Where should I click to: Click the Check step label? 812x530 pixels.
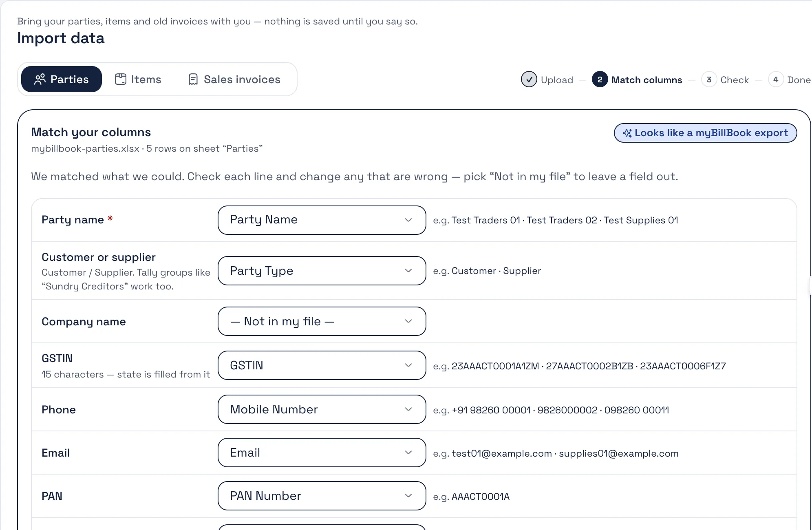(735, 80)
